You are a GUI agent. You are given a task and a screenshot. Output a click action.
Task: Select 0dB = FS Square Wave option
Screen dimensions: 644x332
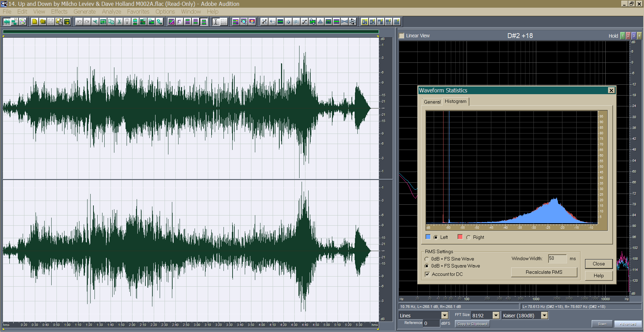click(x=427, y=266)
